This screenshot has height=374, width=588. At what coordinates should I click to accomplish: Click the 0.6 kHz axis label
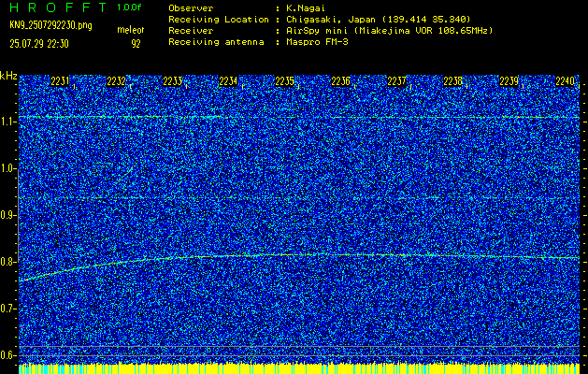(7, 355)
